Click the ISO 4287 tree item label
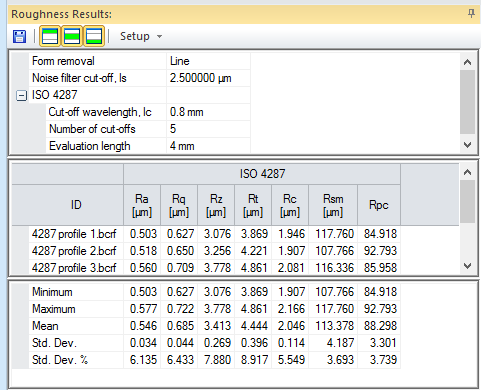This screenshot has width=481, height=390. pos(55,95)
